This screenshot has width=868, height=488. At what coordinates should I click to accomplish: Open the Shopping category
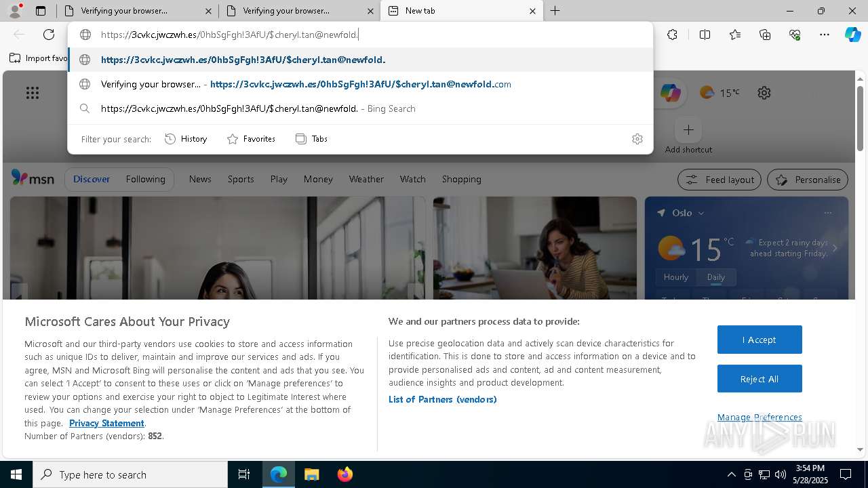coord(461,179)
